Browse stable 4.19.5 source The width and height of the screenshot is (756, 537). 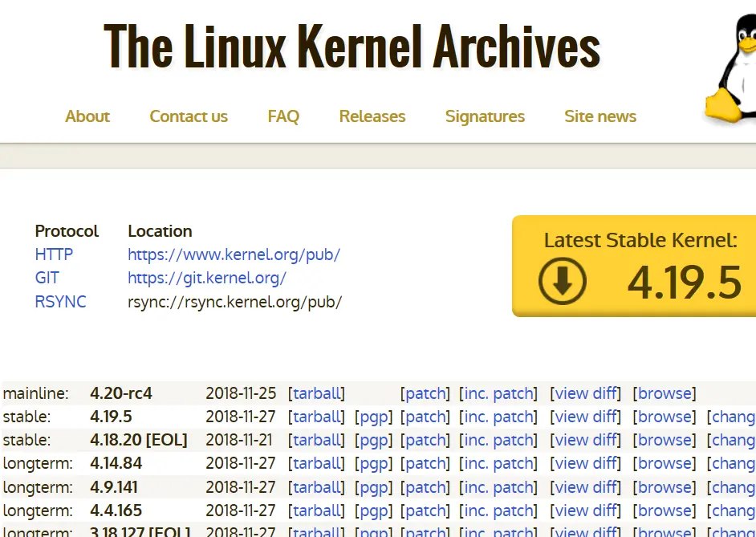click(x=665, y=417)
